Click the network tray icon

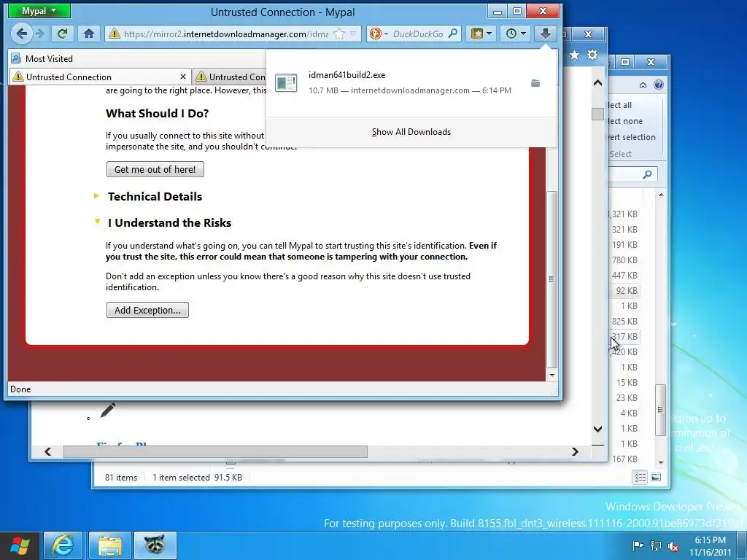tap(656, 545)
